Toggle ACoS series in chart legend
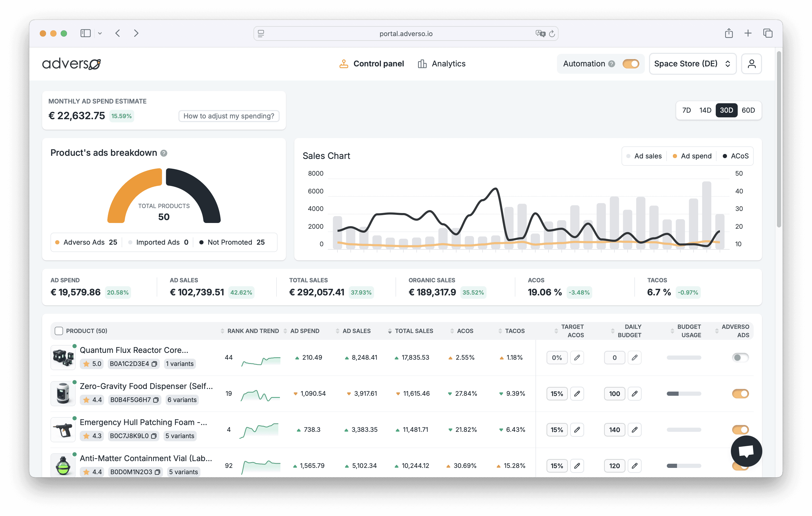This screenshot has height=516, width=812. [x=735, y=156]
